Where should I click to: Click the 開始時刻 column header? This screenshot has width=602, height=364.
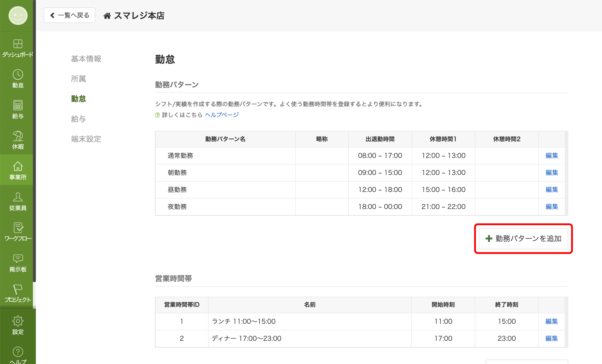(x=443, y=305)
